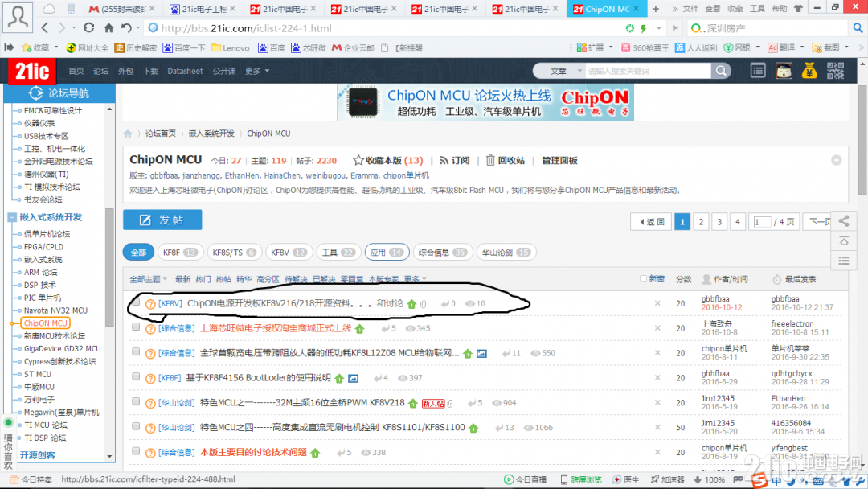The width and height of the screenshot is (868, 489).
Task: Click the 截图 screenshot toolbar icon
Action: tap(817, 48)
